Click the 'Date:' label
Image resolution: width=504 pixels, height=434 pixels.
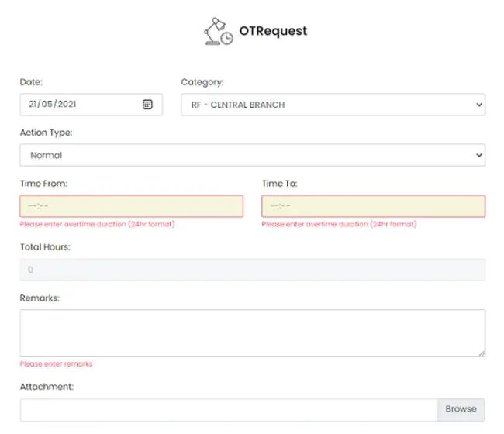[x=31, y=82]
